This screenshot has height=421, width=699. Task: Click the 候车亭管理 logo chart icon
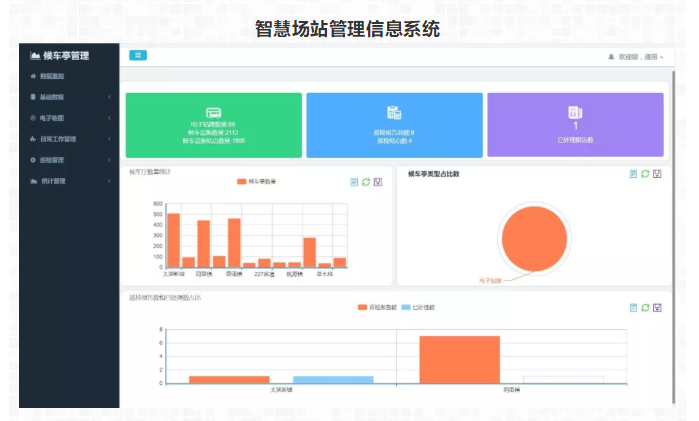coord(35,55)
